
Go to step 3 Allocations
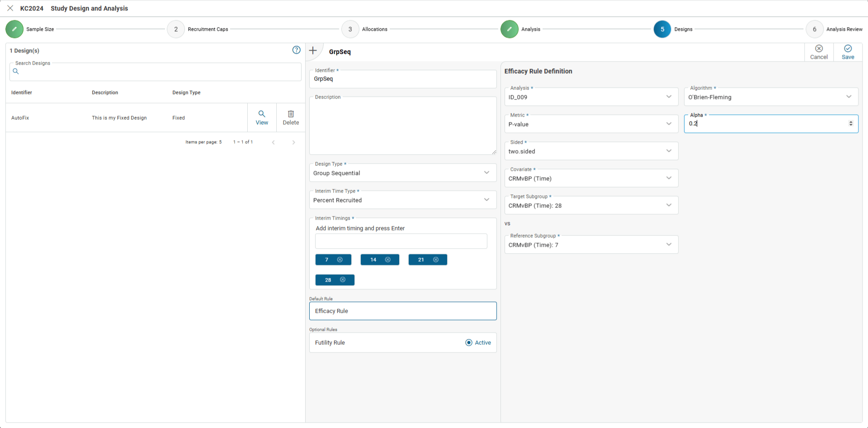[350, 29]
